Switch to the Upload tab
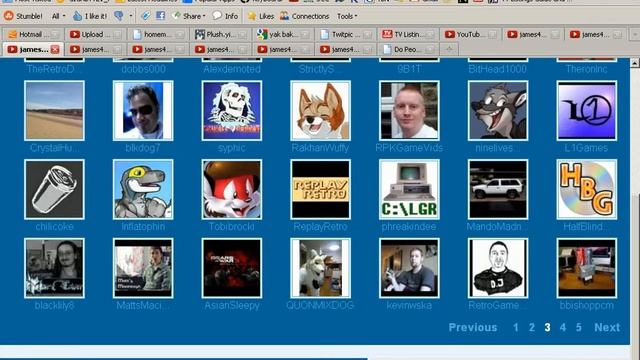The height and width of the screenshot is (360, 640). point(96,35)
